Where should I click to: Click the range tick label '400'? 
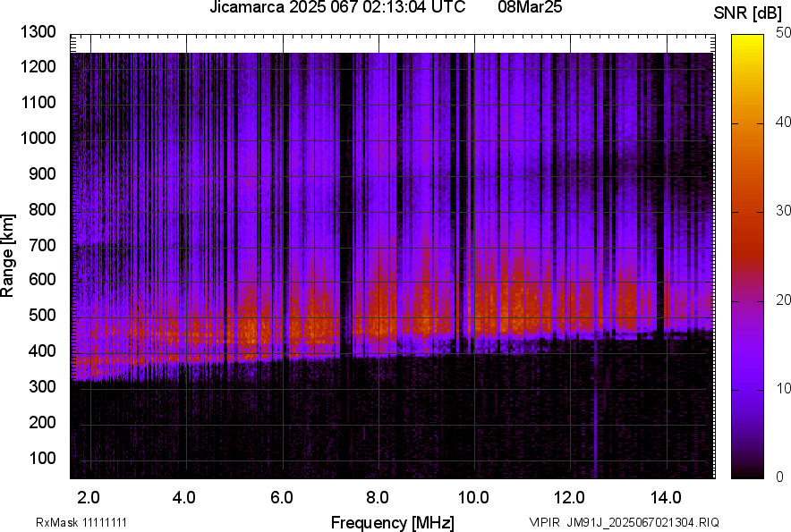[x=42, y=350]
